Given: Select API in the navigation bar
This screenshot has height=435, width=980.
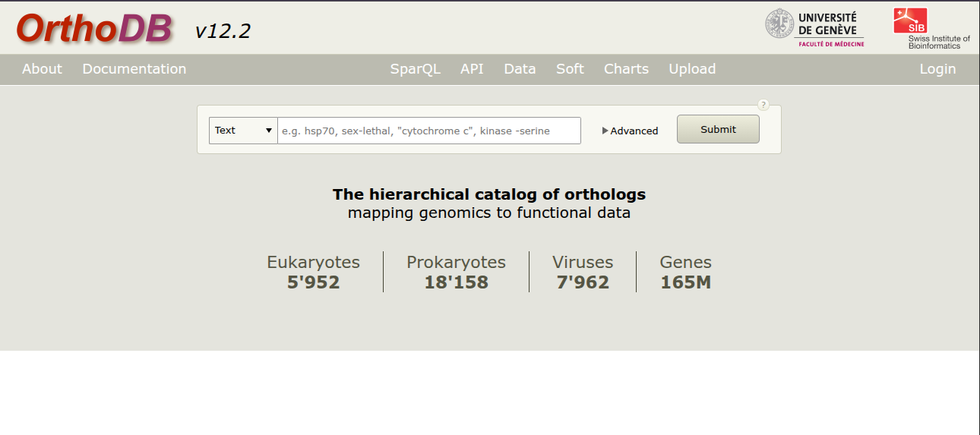Looking at the screenshot, I should 472,69.
